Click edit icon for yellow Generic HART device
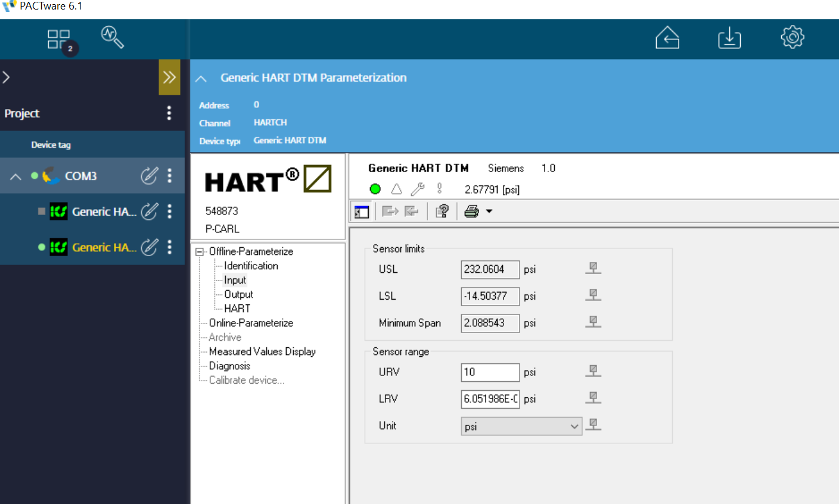The image size is (839, 504). pyautogui.click(x=149, y=247)
